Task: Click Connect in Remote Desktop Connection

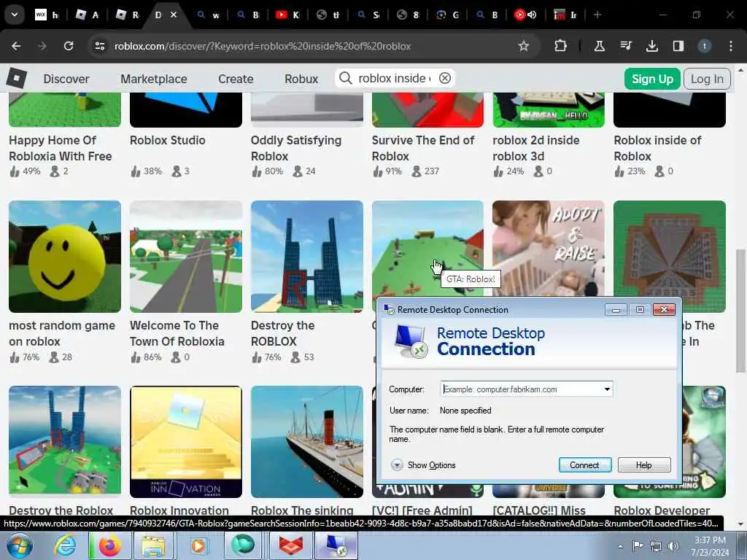Action: coord(584,464)
